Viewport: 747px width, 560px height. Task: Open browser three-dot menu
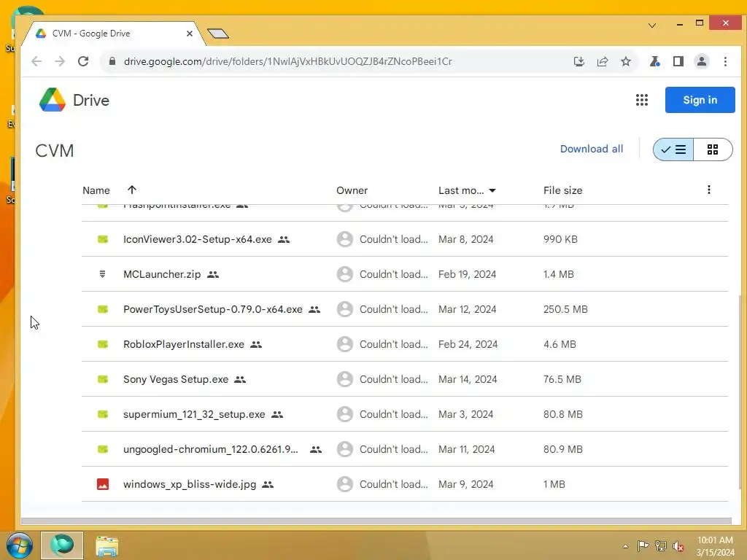[725, 61]
